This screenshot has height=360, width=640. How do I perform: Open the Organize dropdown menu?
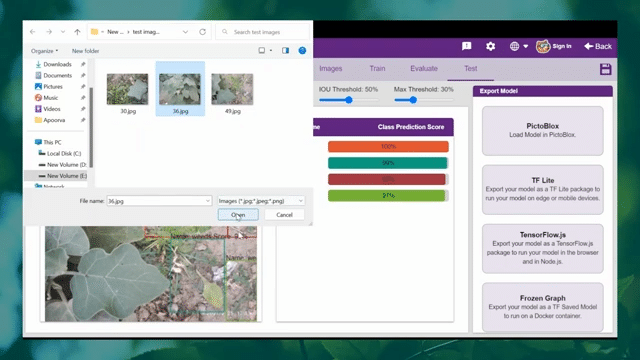44,51
